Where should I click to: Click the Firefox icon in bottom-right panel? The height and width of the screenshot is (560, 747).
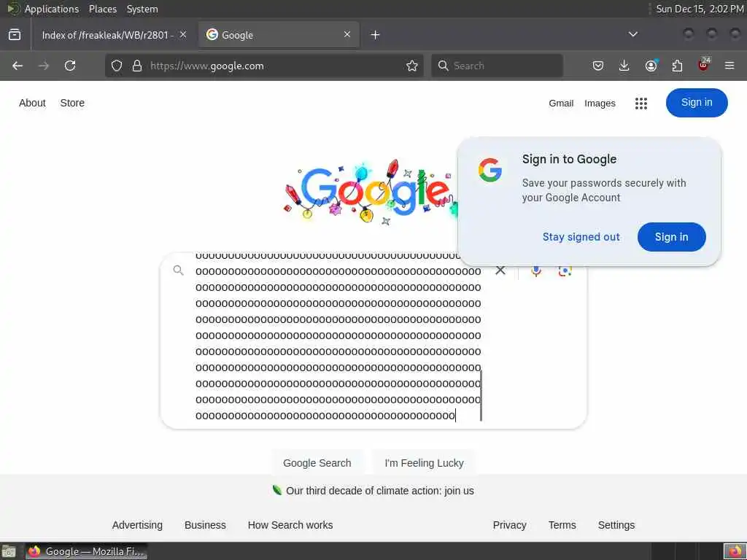[x=735, y=551]
